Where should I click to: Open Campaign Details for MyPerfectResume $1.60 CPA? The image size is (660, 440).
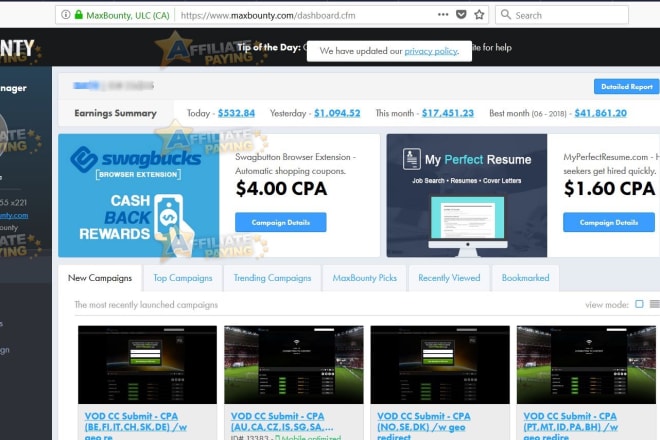tap(609, 222)
